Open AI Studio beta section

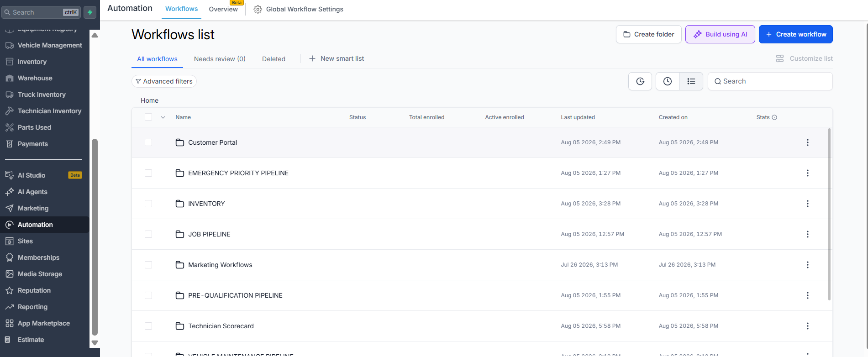click(44, 175)
